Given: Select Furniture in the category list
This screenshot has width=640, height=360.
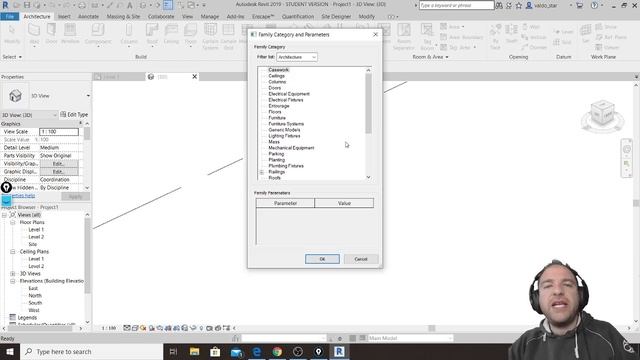Looking at the screenshot, I should [x=277, y=118].
